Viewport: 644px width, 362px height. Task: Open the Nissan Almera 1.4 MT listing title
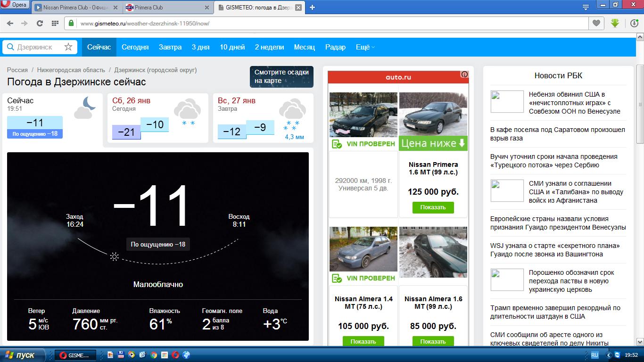(363, 303)
